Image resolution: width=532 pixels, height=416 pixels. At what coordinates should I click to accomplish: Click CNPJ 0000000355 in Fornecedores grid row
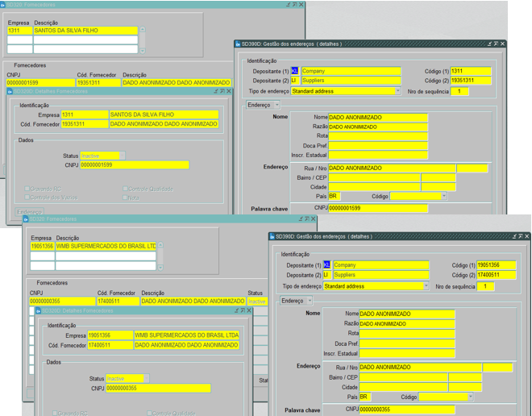click(62, 301)
